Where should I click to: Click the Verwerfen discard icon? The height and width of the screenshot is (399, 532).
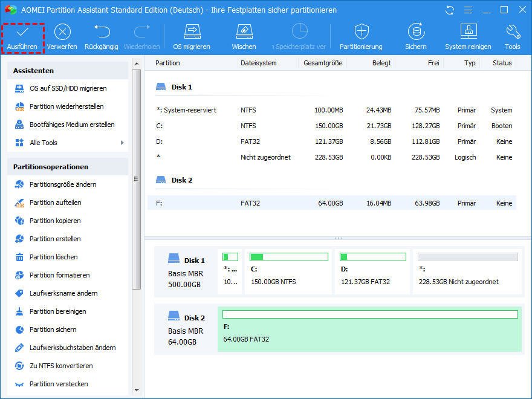click(62, 32)
